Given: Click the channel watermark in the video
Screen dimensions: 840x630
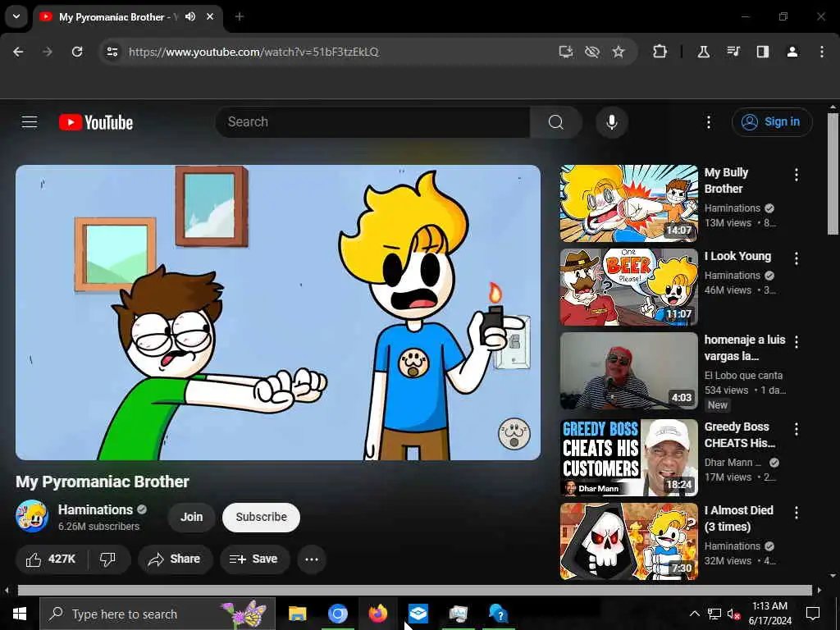Looking at the screenshot, I should click(x=514, y=433).
